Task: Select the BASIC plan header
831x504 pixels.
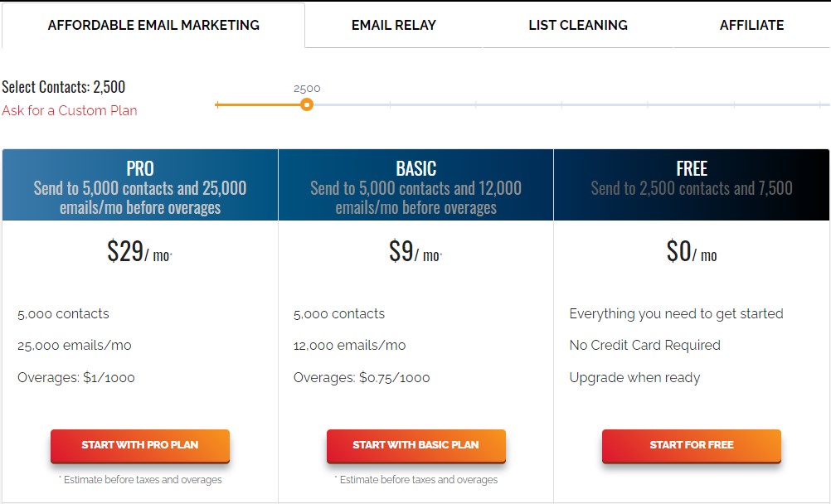Action: pyautogui.click(x=416, y=185)
